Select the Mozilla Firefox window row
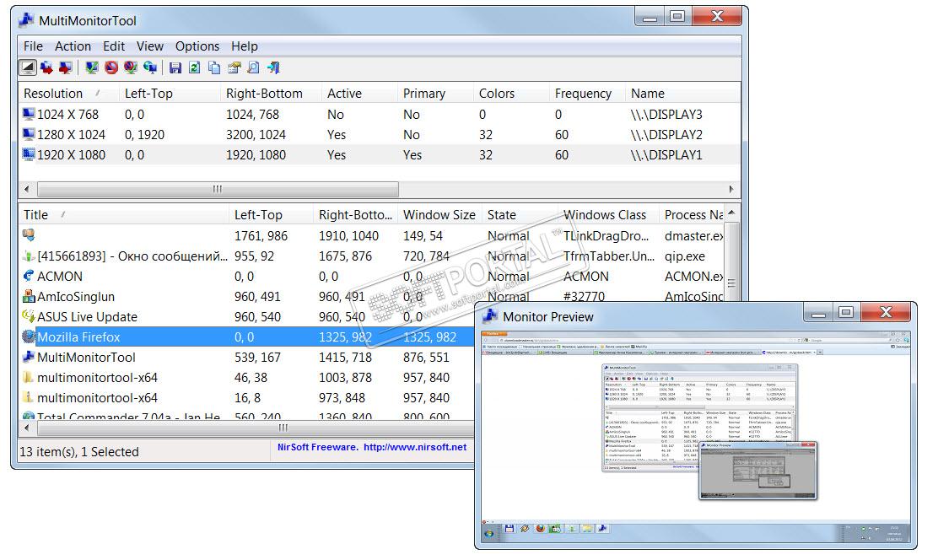This screenshot has height=560, width=938. tap(247, 337)
